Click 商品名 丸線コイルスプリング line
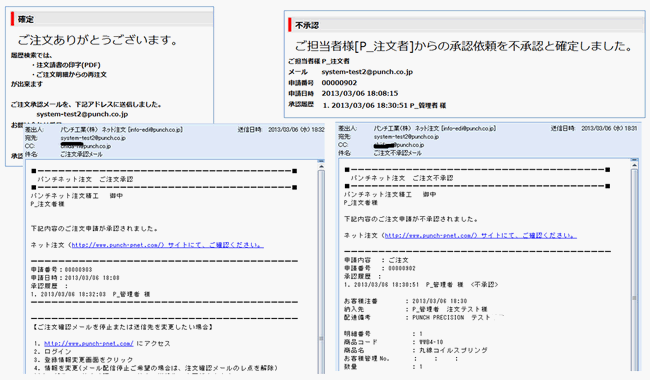Image resolution: width=650 pixels, height=380 pixels. click(416, 350)
